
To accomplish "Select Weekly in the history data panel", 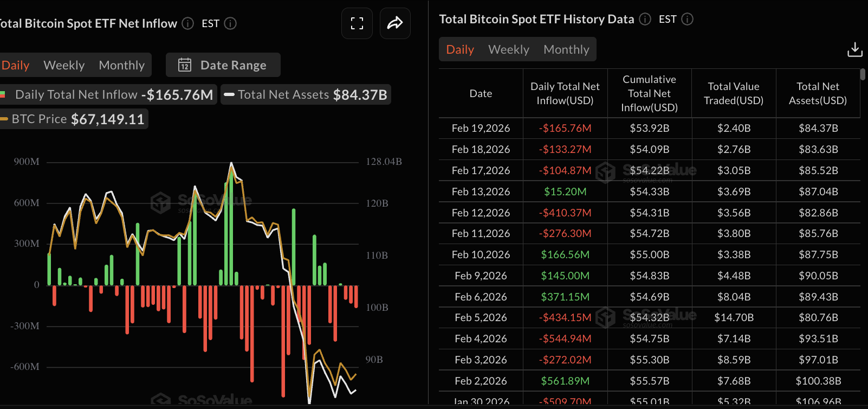I will pos(508,49).
